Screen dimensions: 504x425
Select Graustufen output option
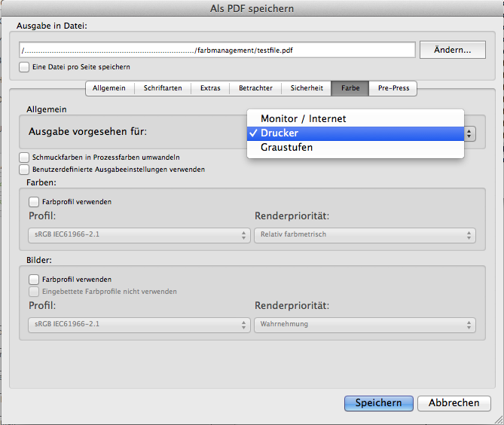tap(286, 148)
